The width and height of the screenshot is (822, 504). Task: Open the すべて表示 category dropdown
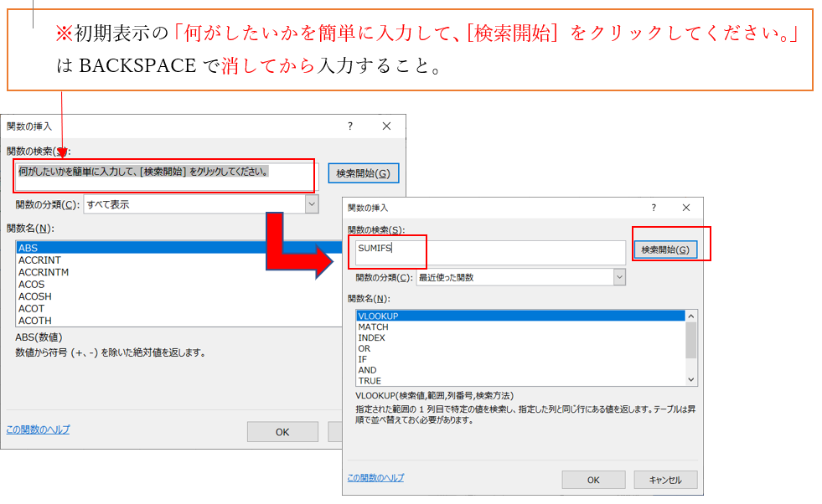point(312,204)
